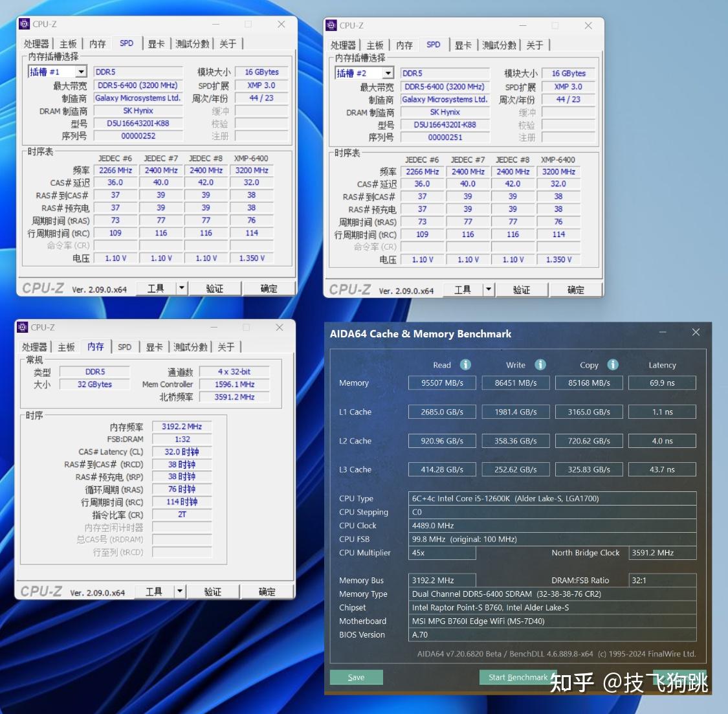
Task: Click Memory Copy value 85168 MB/s
Action: coord(589,383)
